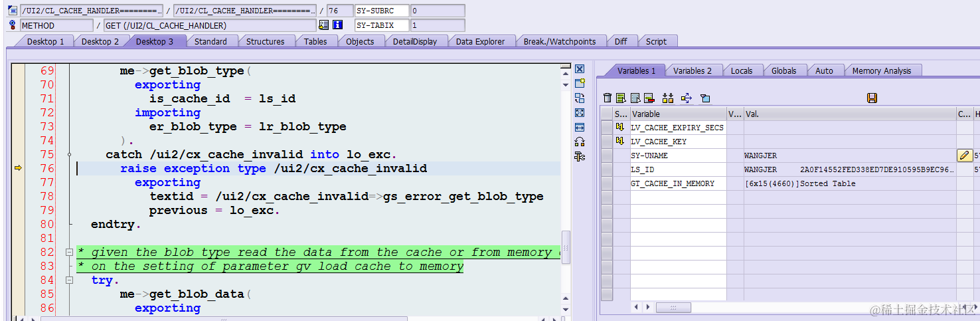980x321 pixels.
Task: Click the layout icon after blue arrows
Action: click(x=705, y=98)
